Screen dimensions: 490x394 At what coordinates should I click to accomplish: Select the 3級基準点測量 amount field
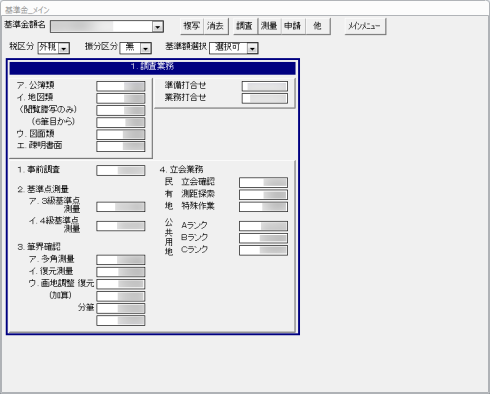click(x=121, y=207)
